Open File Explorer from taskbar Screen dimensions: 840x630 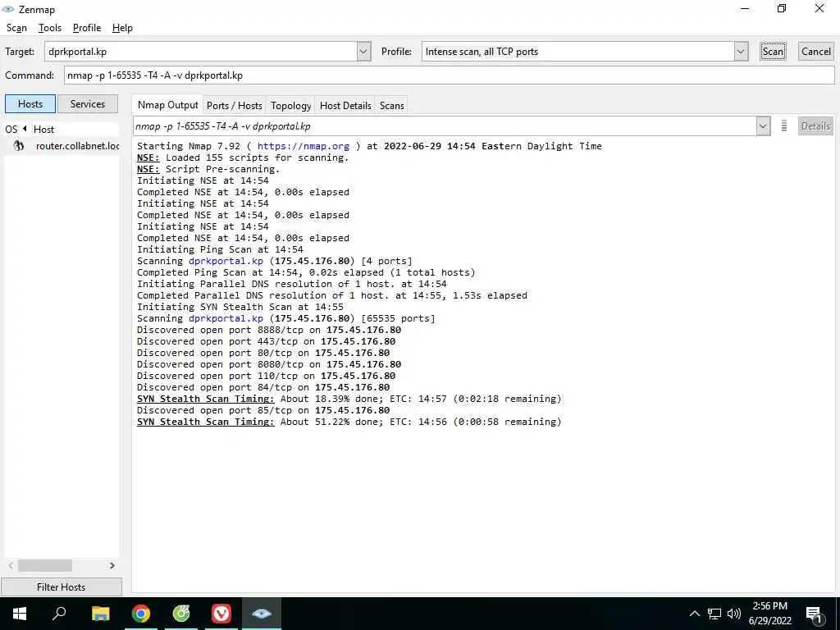[101, 614]
